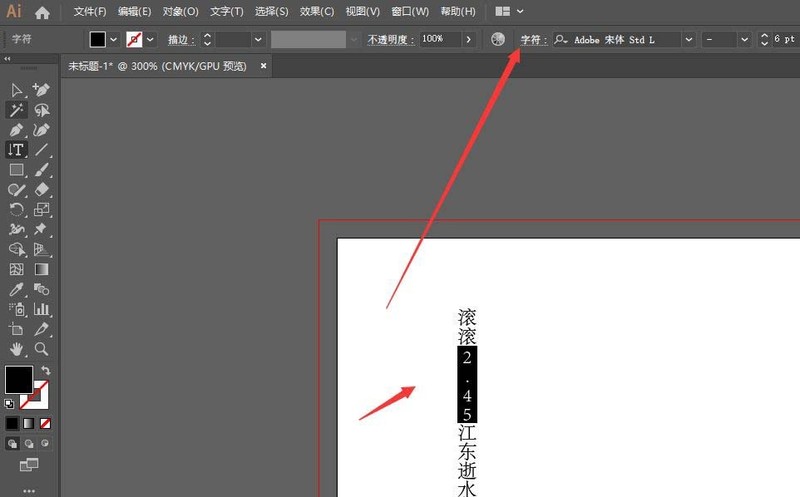Switch paint mode to Gradient
Screen dimensions: 800x497
[29, 423]
